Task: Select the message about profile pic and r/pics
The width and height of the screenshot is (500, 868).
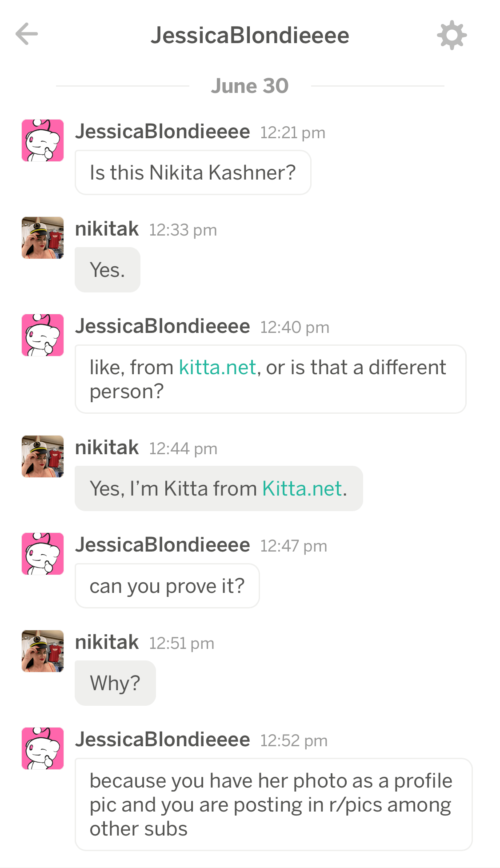Action: (273, 804)
